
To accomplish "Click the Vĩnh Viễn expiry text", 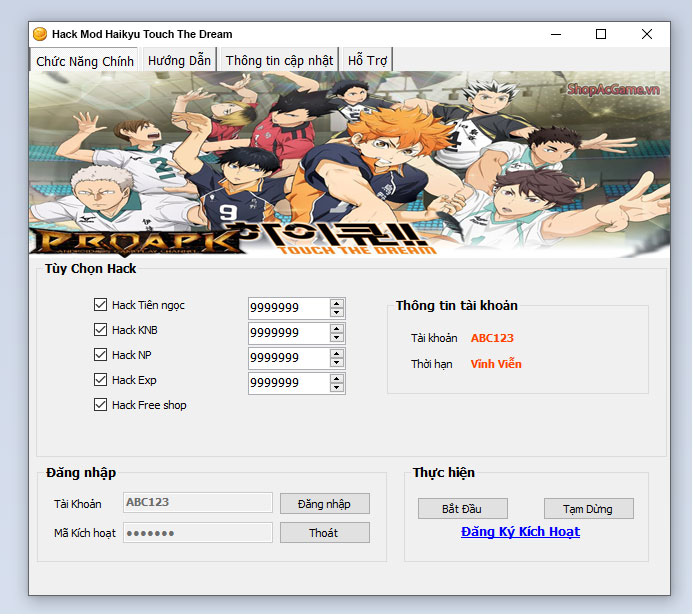I will (x=496, y=364).
